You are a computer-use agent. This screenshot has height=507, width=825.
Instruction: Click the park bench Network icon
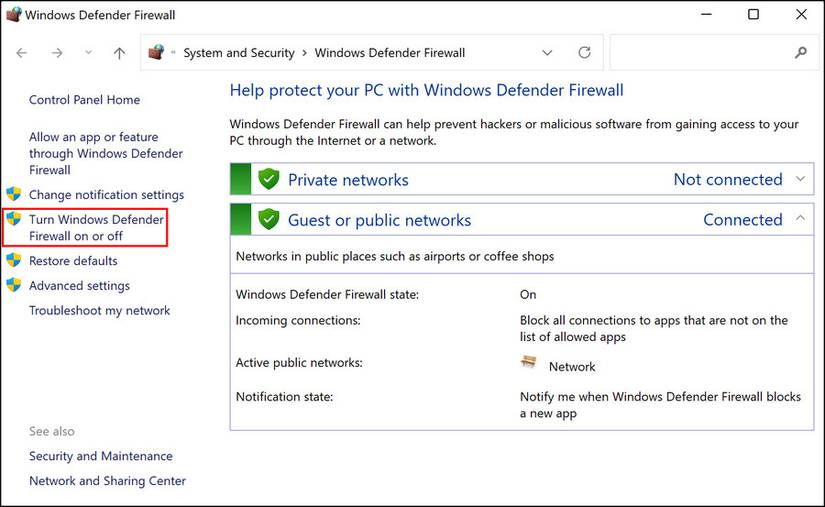pos(529,366)
